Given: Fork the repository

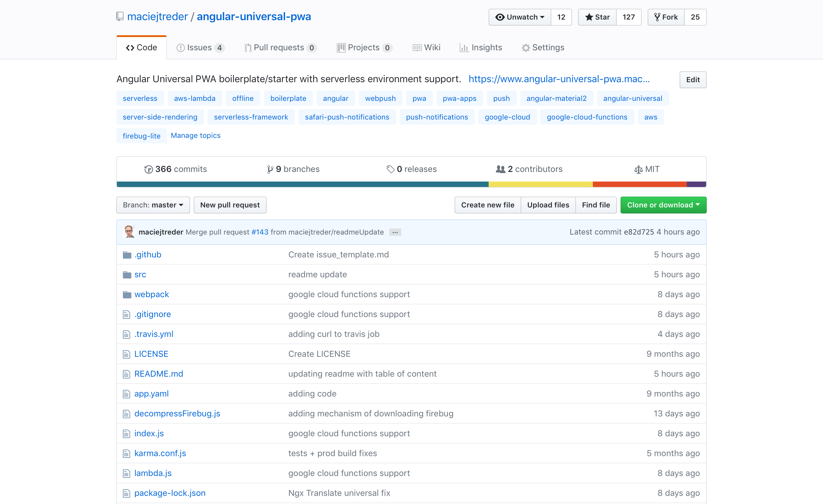Looking at the screenshot, I should tap(666, 17).
